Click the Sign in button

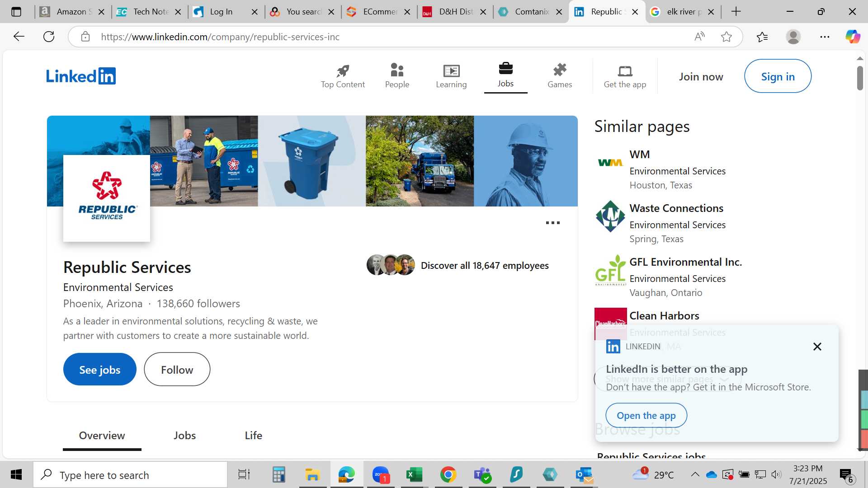pos(778,76)
